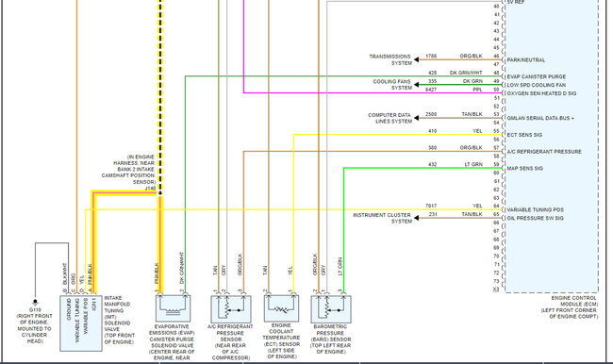
Task: Click circuit number 428
Action: [x=432, y=74]
